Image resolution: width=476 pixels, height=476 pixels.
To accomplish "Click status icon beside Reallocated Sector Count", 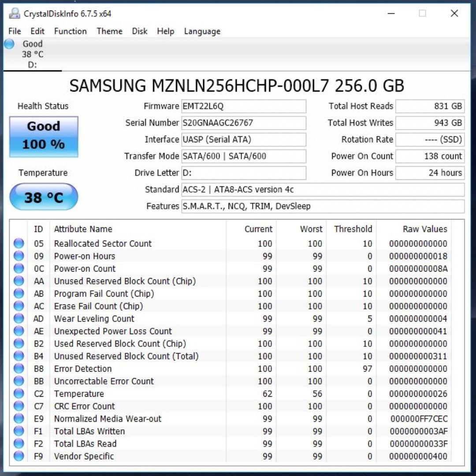I will pyautogui.click(x=19, y=243).
